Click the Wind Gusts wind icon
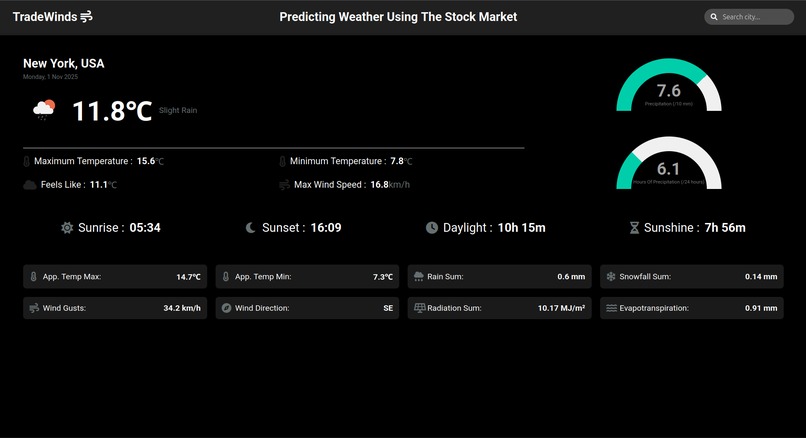 click(x=34, y=308)
